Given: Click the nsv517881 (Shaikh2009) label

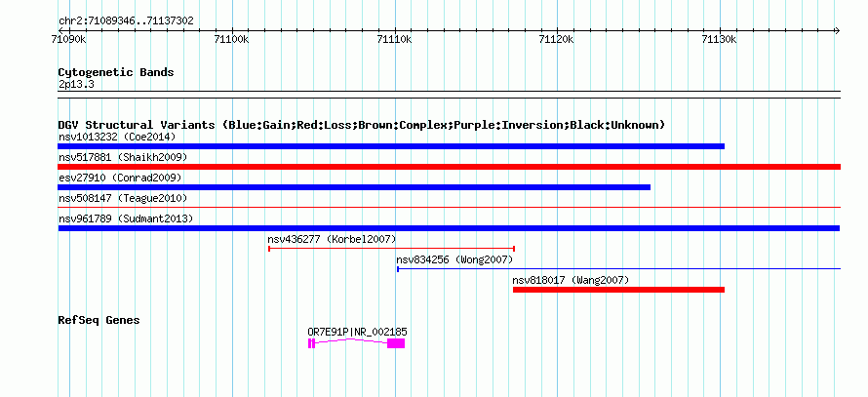Looking at the screenshot, I should pos(123,157).
